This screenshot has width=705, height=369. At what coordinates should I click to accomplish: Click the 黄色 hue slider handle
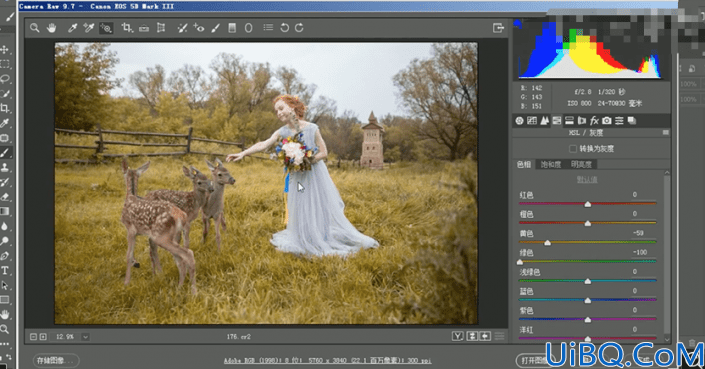547,243
